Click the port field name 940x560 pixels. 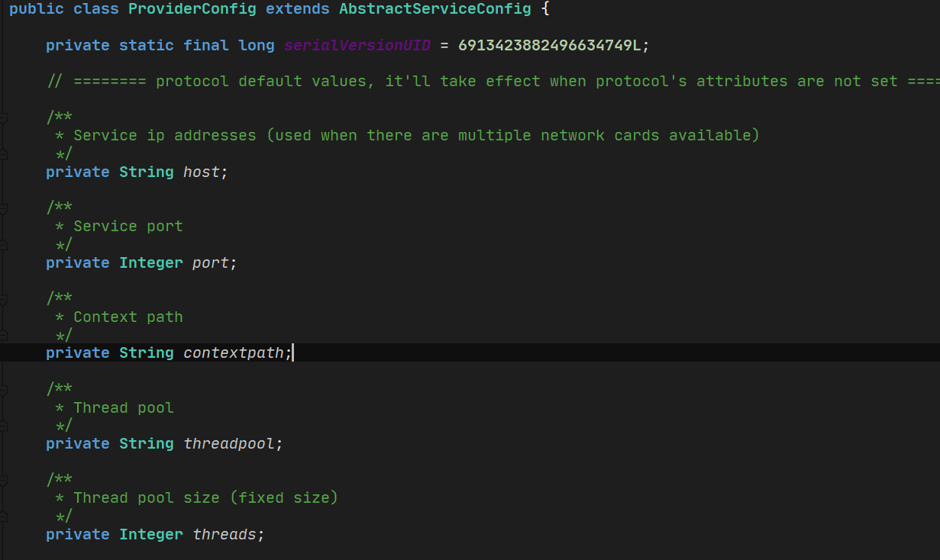click(211, 262)
